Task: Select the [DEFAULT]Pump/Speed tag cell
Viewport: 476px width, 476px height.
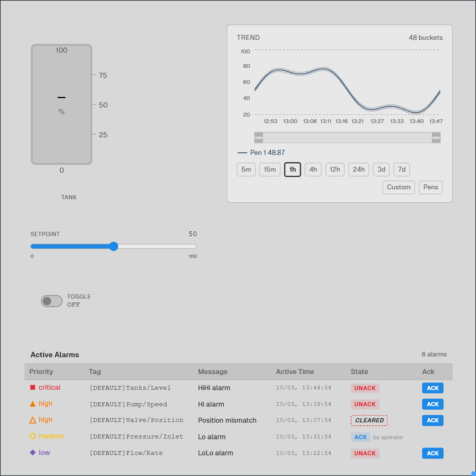Action: (x=128, y=404)
